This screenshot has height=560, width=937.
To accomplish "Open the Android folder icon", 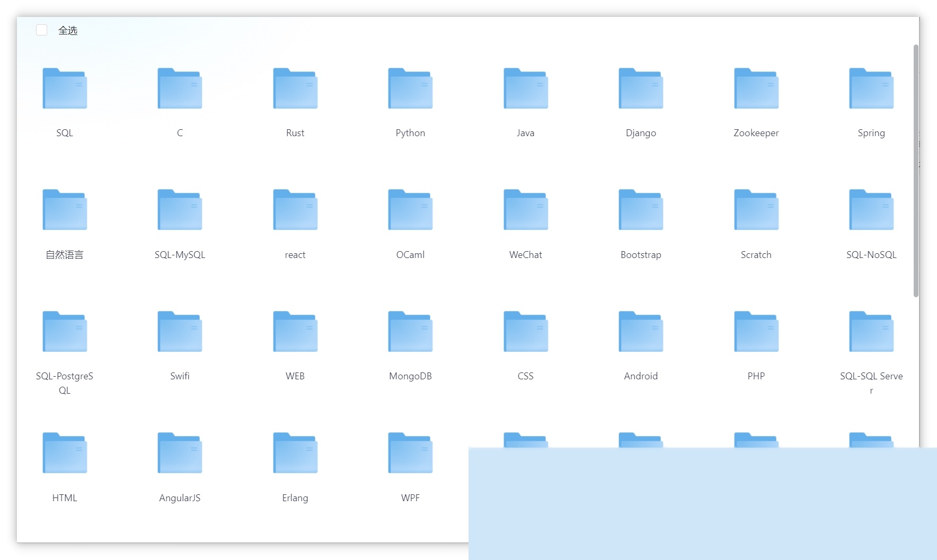I will (x=641, y=332).
